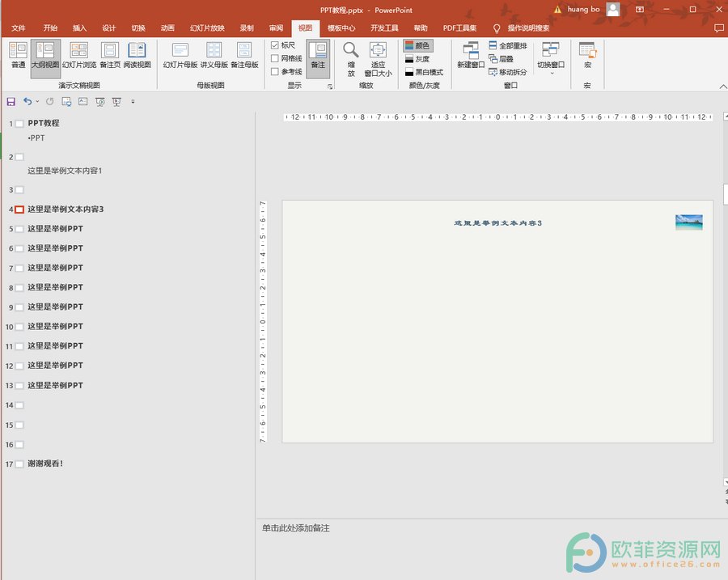
Task: Click the slideshow from beginning quick access icon
Action: [99, 102]
